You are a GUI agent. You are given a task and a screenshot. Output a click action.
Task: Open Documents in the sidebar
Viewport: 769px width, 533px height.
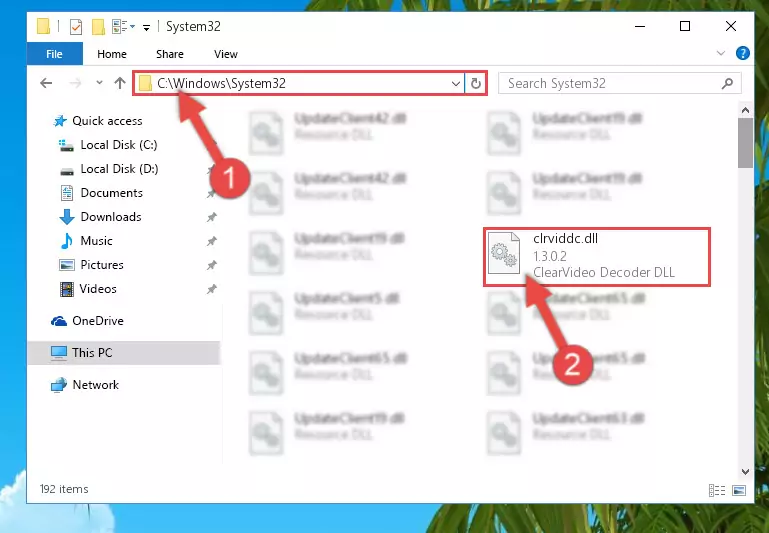coord(111,193)
